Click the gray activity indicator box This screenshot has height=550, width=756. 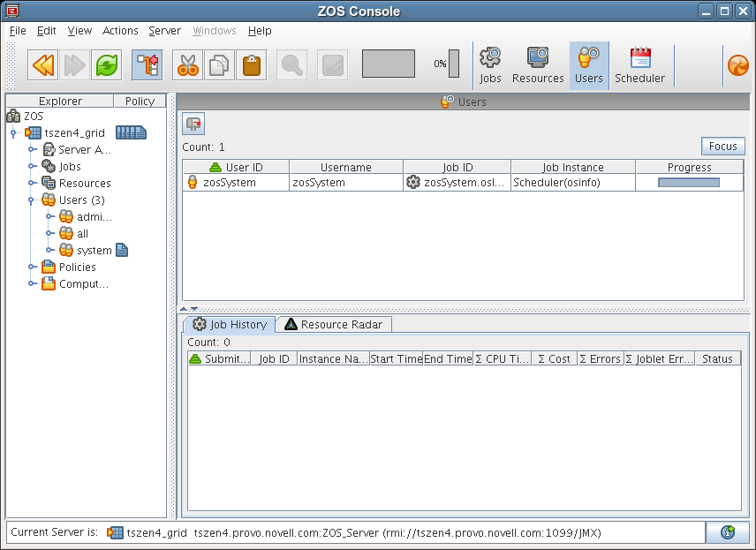pyautogui.click(x=389, y=64)
